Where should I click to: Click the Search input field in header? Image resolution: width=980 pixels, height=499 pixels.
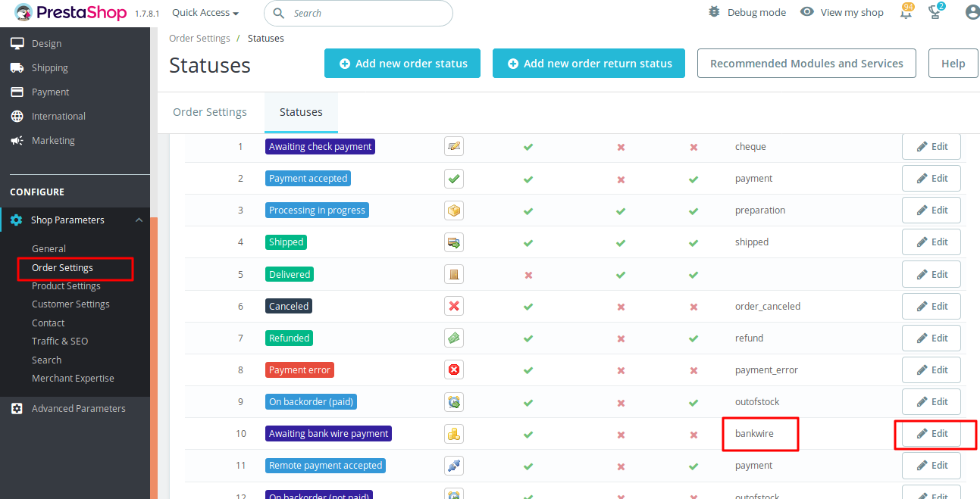click(358, 13)
